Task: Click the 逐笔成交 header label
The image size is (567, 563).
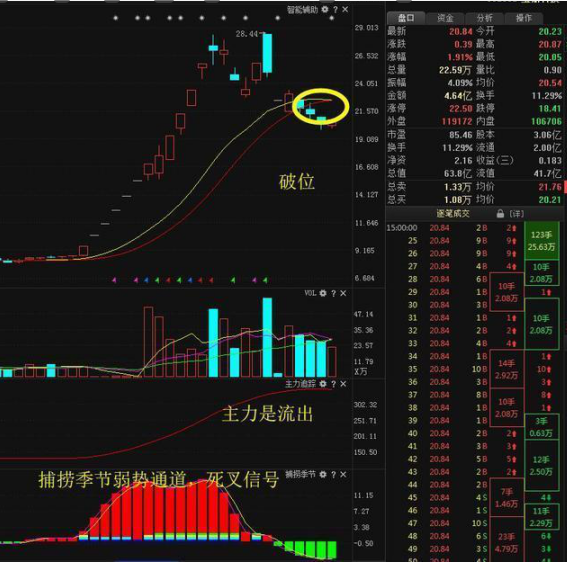Action: 453,214
